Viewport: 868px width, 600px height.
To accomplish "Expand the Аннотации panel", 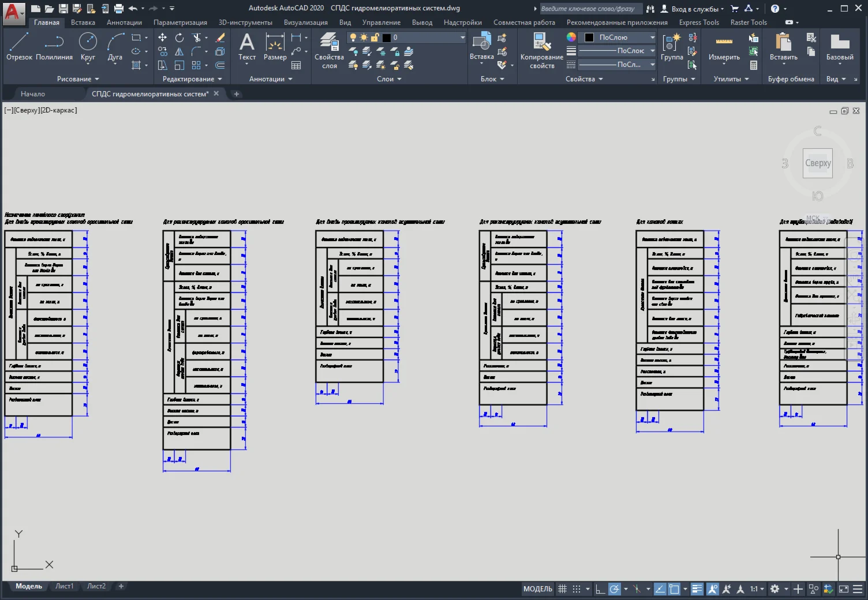I will click(271, 79).
